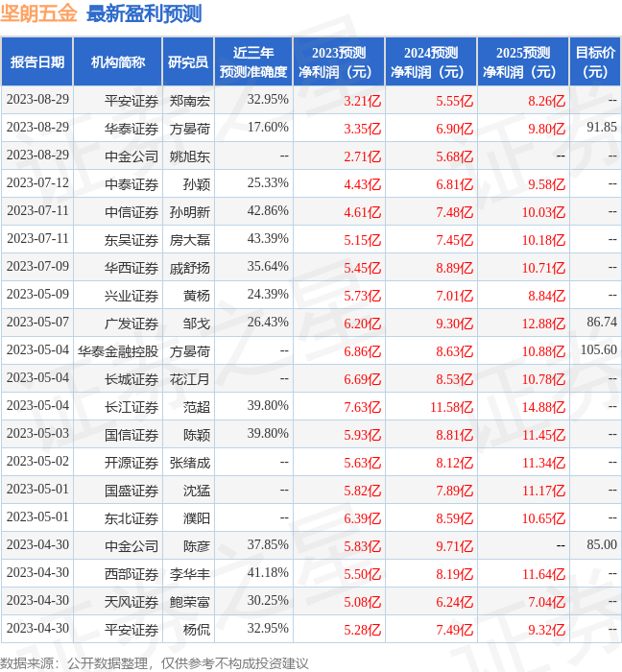
Task: Click 中泰证券 institution cell
Action: coord(132,184)
